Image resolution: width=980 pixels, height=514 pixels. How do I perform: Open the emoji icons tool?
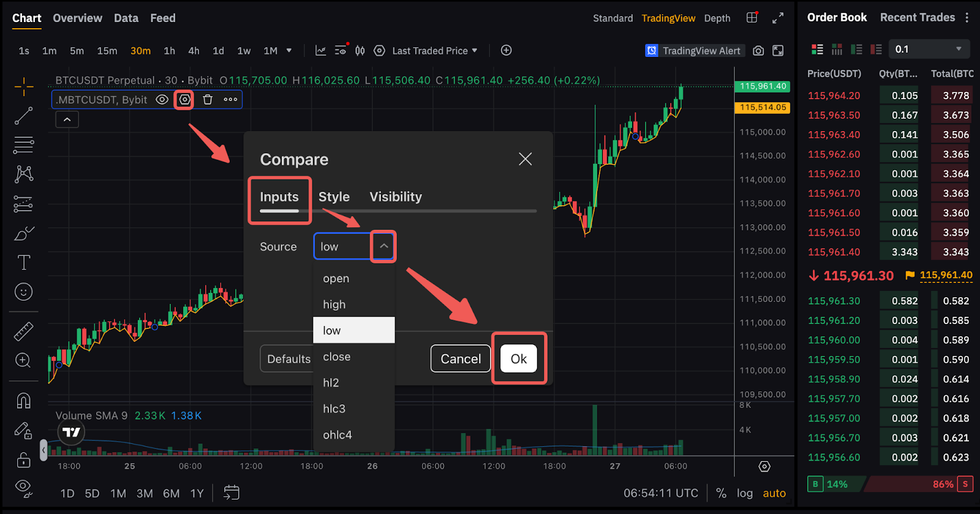coord(23,292)
